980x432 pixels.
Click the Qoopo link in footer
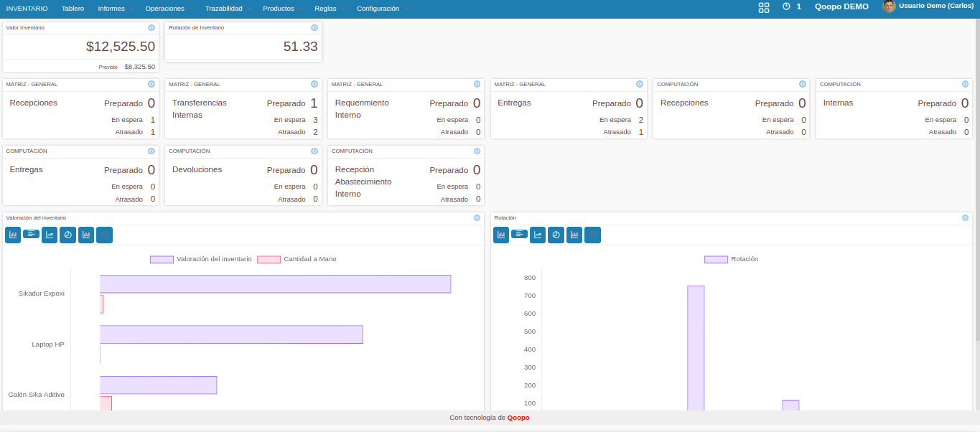tap(518, 418)
